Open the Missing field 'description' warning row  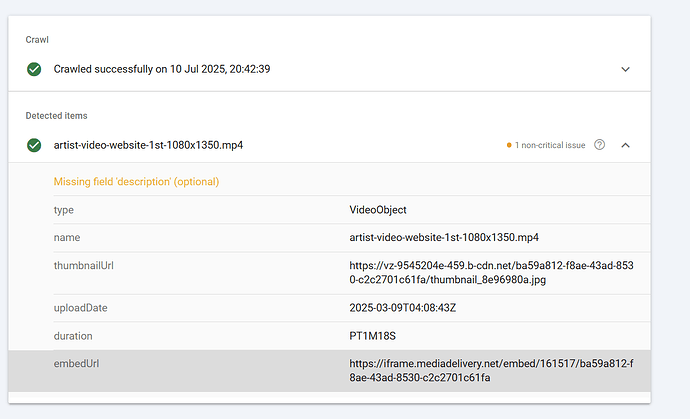pos(136,182)
